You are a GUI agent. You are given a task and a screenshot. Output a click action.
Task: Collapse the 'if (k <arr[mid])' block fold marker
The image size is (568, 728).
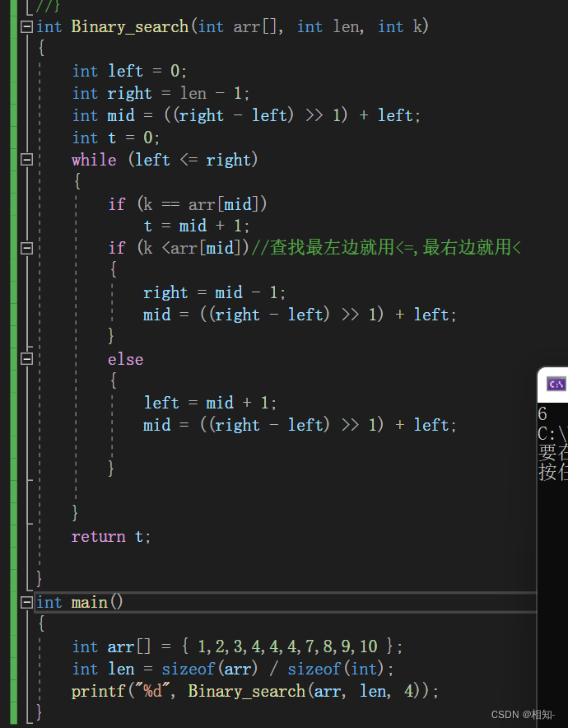[x=27, y=248]
